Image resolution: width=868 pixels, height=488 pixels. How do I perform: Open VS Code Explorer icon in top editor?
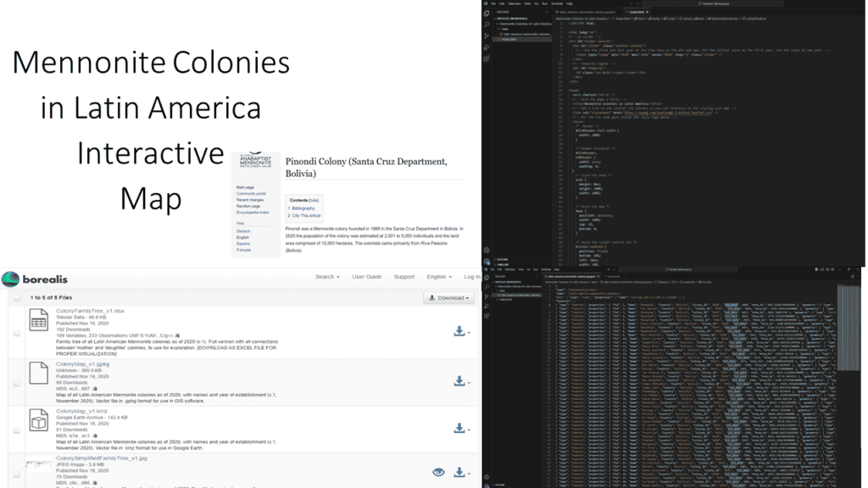click(x=487, y=15)
